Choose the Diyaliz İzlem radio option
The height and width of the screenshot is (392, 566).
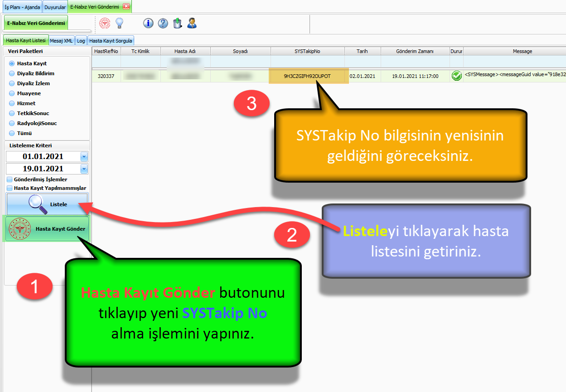click(12, 83)
